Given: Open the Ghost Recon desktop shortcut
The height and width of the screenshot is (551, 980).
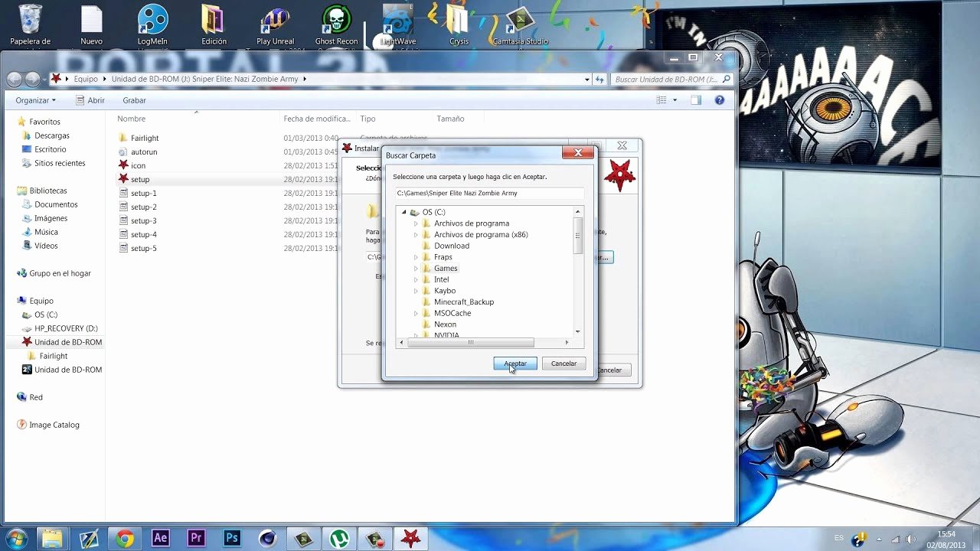Looking at the screenshot, I should (x=336, y=25).
